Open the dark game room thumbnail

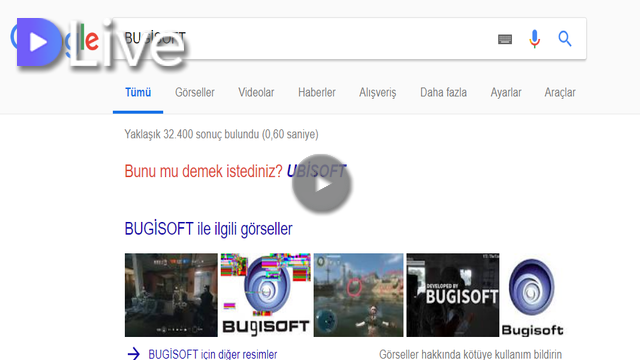point(171,295)
